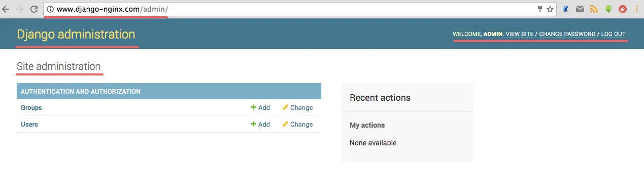Reload the page with the refresh icon

(34, 9)
